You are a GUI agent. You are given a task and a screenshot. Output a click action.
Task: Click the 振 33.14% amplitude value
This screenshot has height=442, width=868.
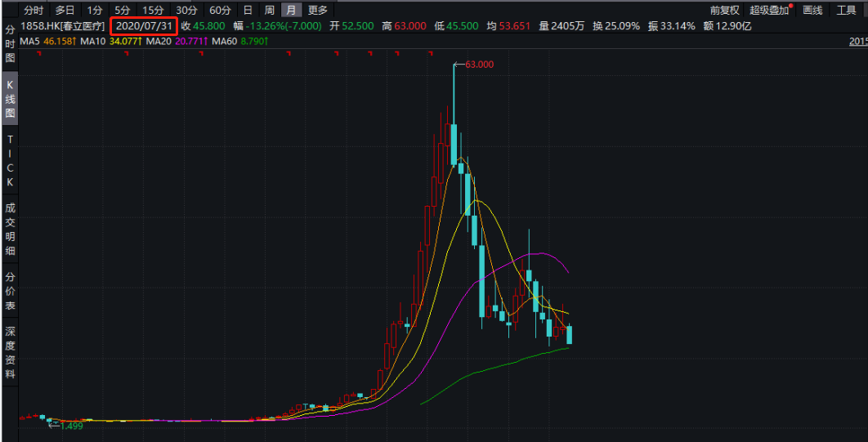point(672,26)
